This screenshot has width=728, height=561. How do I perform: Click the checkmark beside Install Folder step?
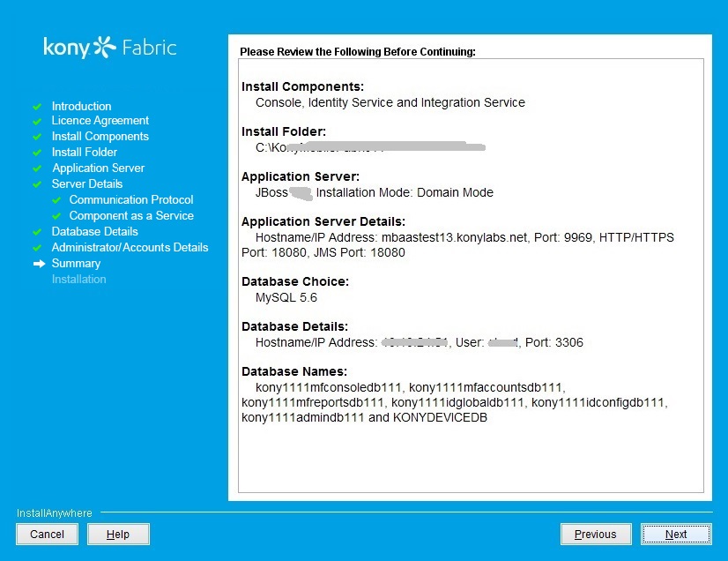(37, 153)
